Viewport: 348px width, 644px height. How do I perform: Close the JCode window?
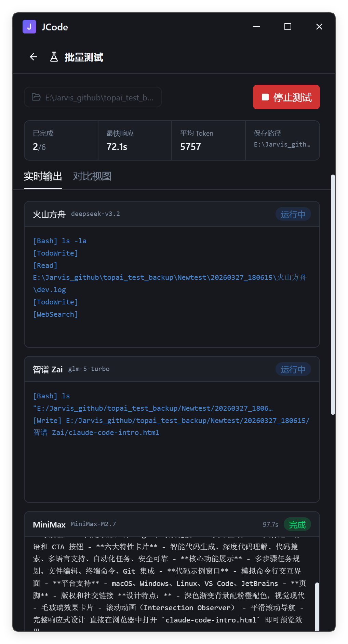pos(319,27)
